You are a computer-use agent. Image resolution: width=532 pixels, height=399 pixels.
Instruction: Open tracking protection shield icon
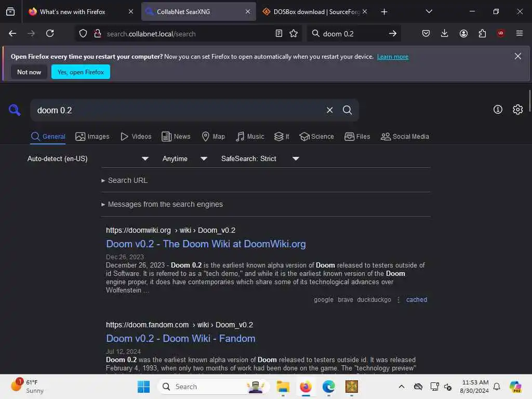click(x=83, y=33)
